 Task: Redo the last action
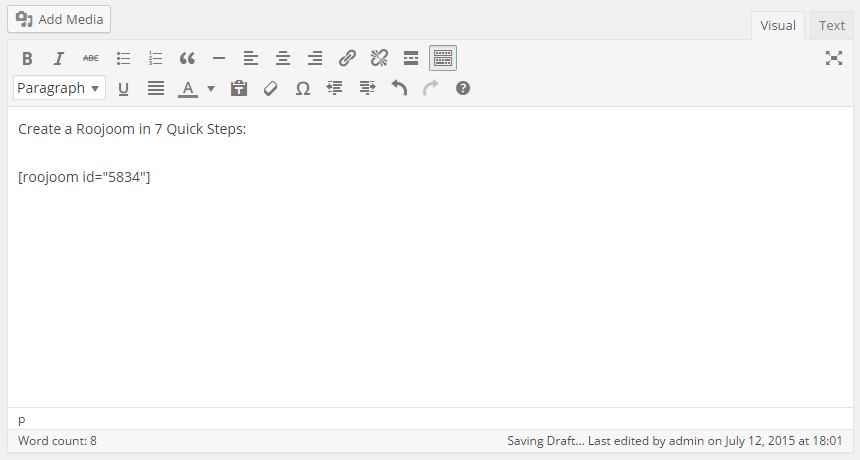pos(431,88)
